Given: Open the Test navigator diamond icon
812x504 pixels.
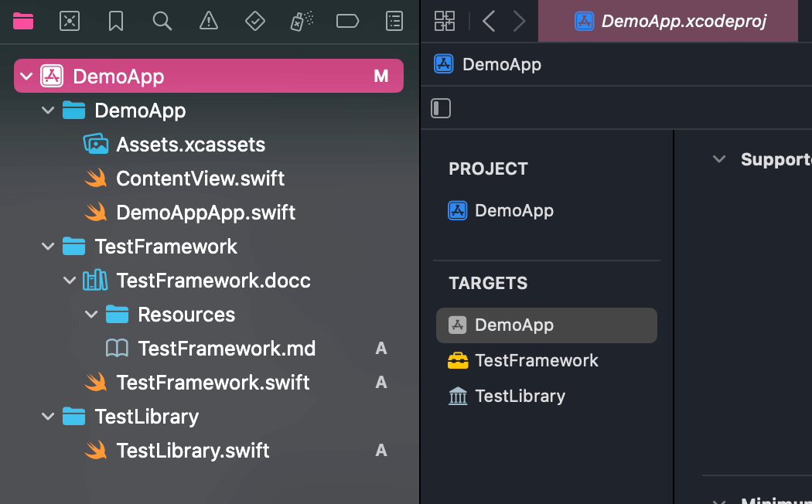Looking at the screenshot, I should coord(254,21).
